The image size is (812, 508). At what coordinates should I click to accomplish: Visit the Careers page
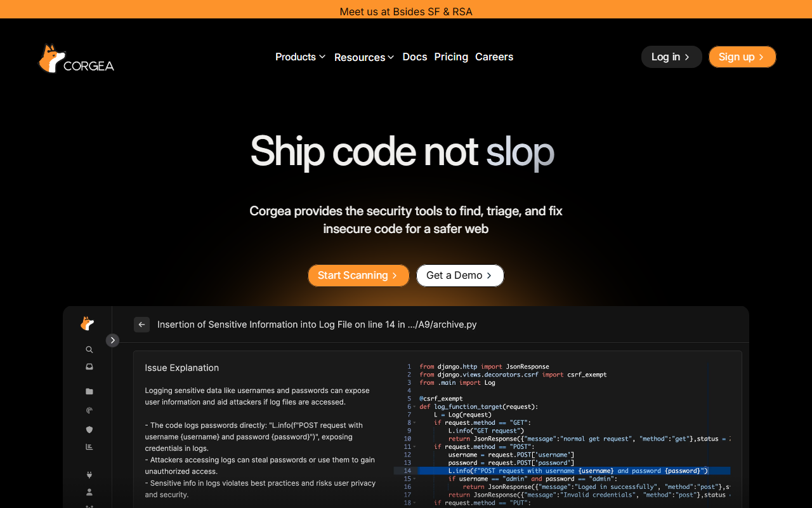(494, 57)
